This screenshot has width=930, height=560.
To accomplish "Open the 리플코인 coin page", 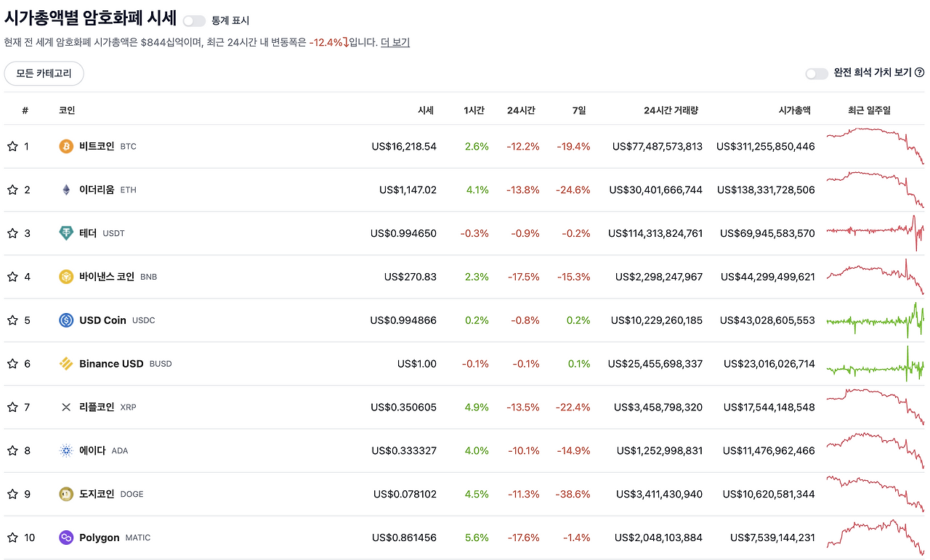I will pyautogui.click(x=97, y=407).
